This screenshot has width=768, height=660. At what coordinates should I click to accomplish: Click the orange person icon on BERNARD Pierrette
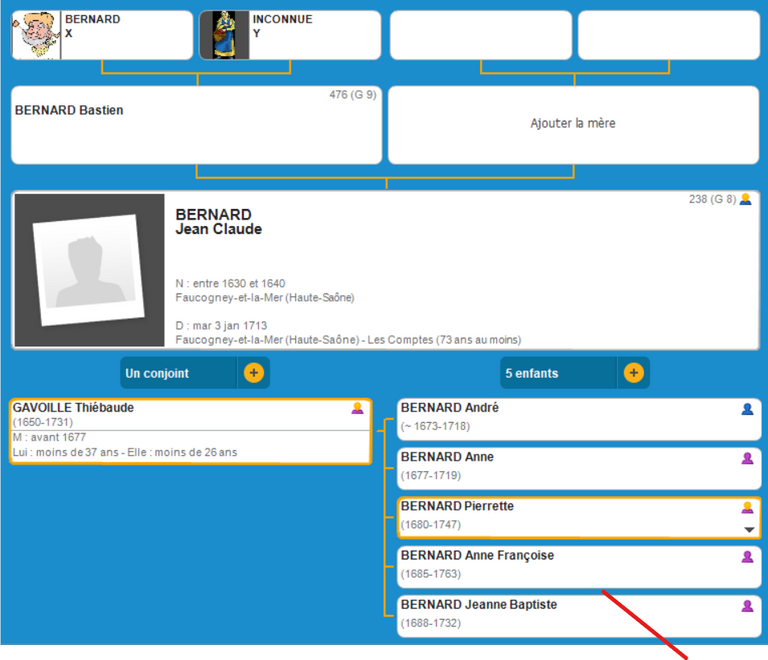[x=747, y=507]
